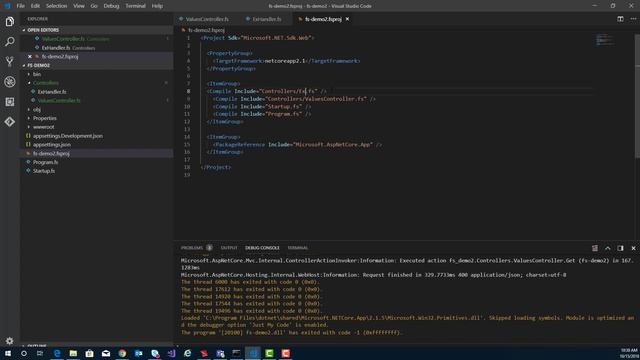
Task: Open the Go menu
Action: click(x=94, y=6)
